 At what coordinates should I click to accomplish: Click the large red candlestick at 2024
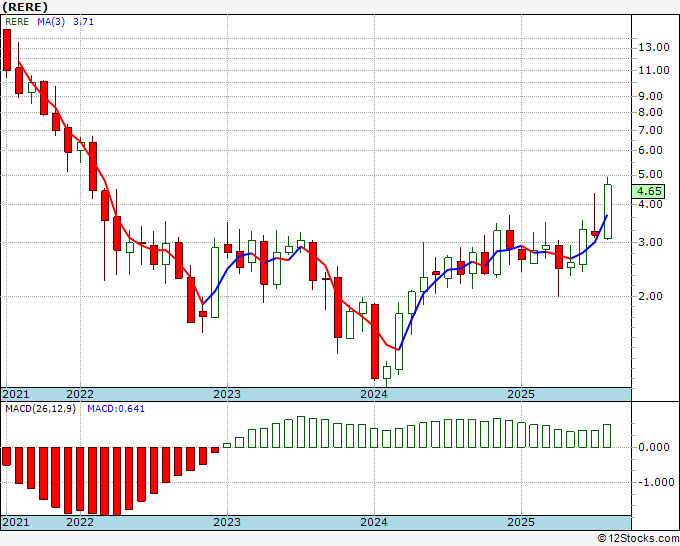point(375,342)
